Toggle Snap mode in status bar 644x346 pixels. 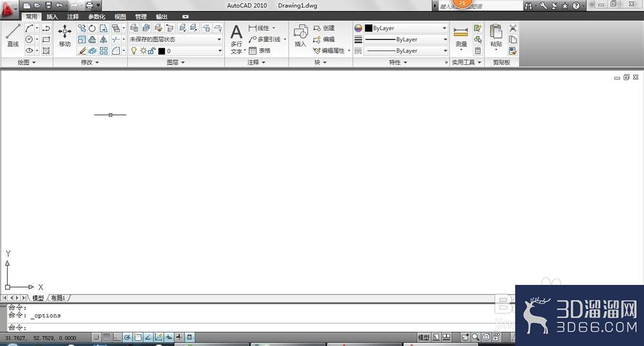tap(96, 338)
